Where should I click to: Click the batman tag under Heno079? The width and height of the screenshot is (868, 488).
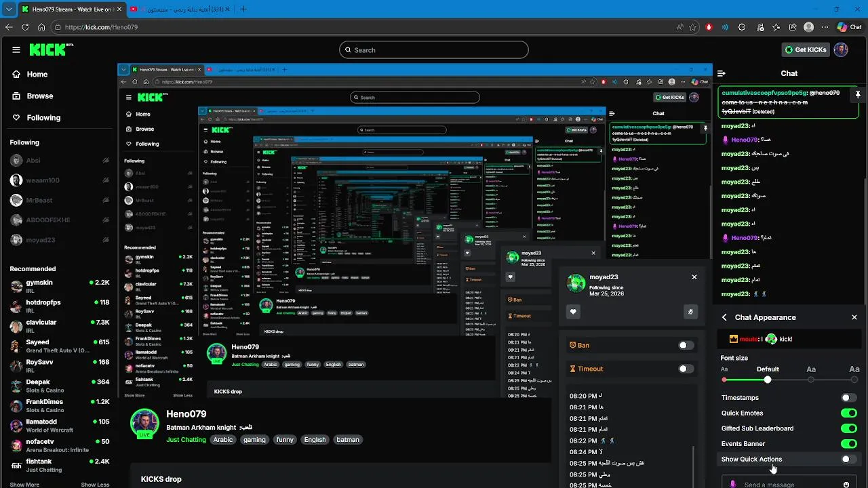tap(348, 440)
